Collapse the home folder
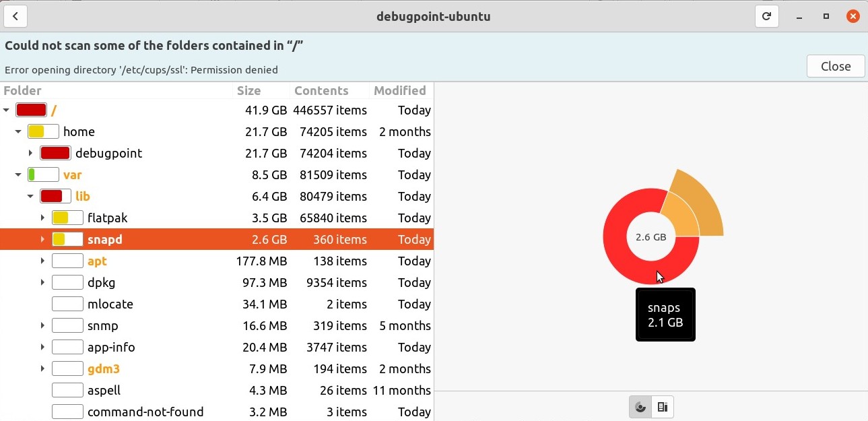Image resolution: width=868 pixels, height=421 pixels. coord(19,131)
